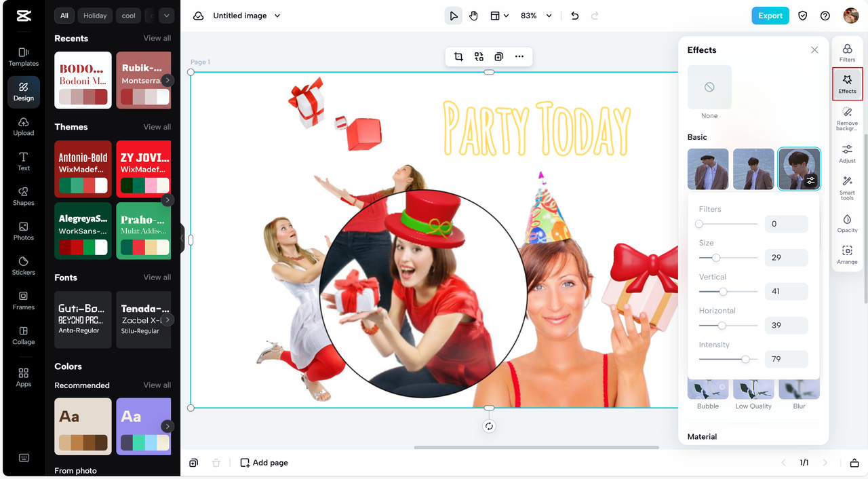Viewport: 868px width, 479px height.
Task: Select the Holiday filter chip
Action: (95, 16)
